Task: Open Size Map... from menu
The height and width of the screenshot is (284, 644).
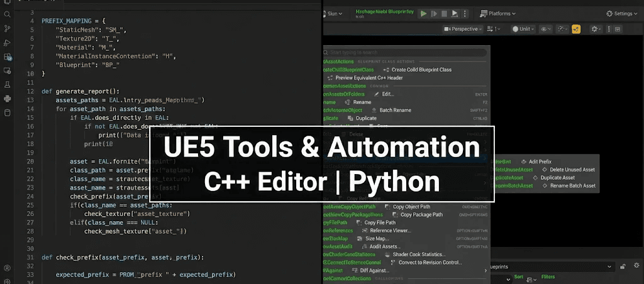Action: (x=372, y=239)
